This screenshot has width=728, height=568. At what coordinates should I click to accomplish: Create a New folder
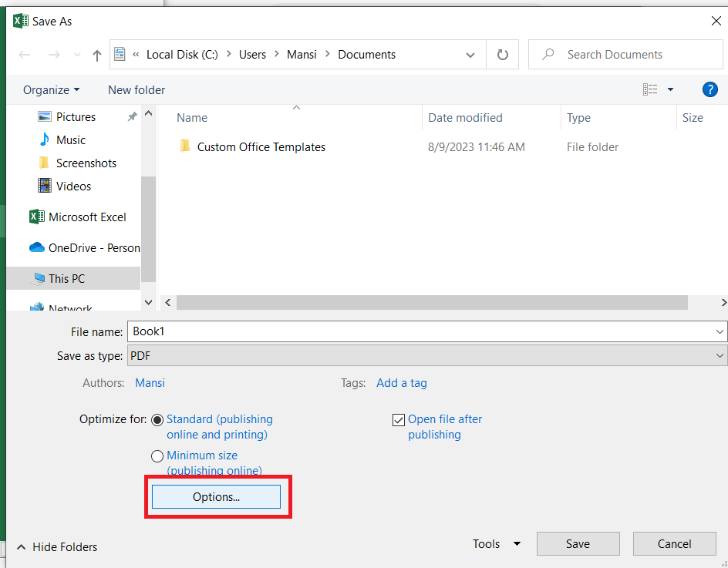click(x=136, y=90)
